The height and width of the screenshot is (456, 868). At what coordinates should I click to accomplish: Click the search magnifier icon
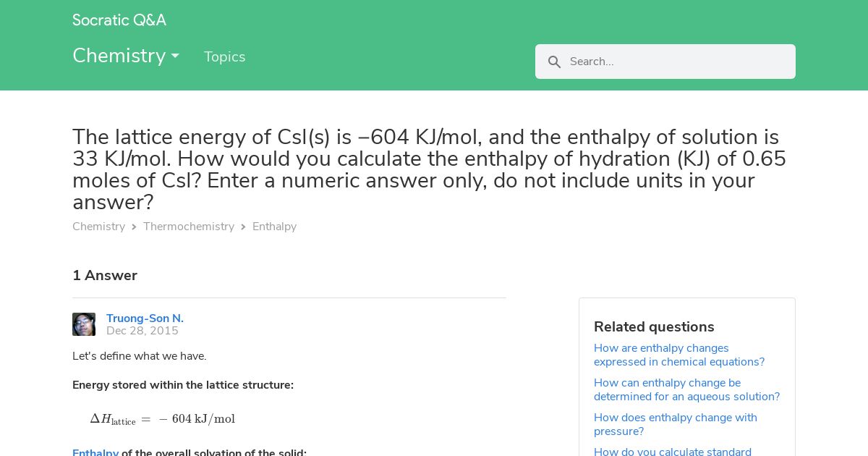tap(555, 62)
